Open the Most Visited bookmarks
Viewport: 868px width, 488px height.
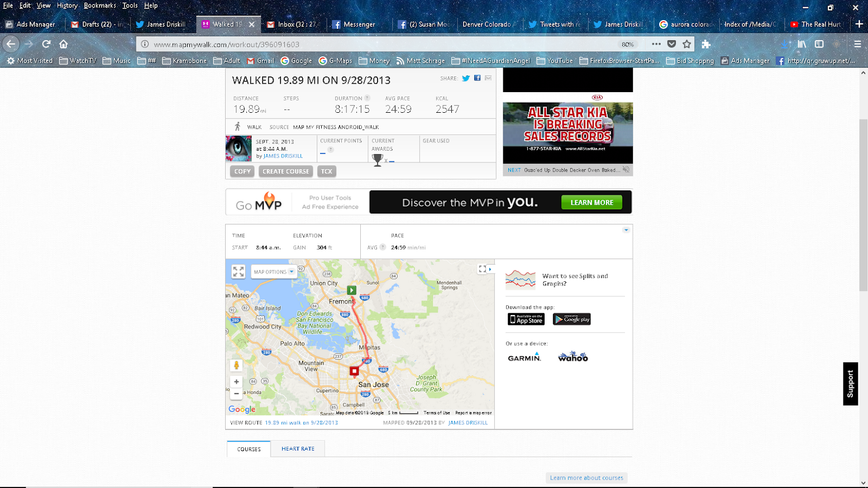pyautogui.click(x=30, y=61)
